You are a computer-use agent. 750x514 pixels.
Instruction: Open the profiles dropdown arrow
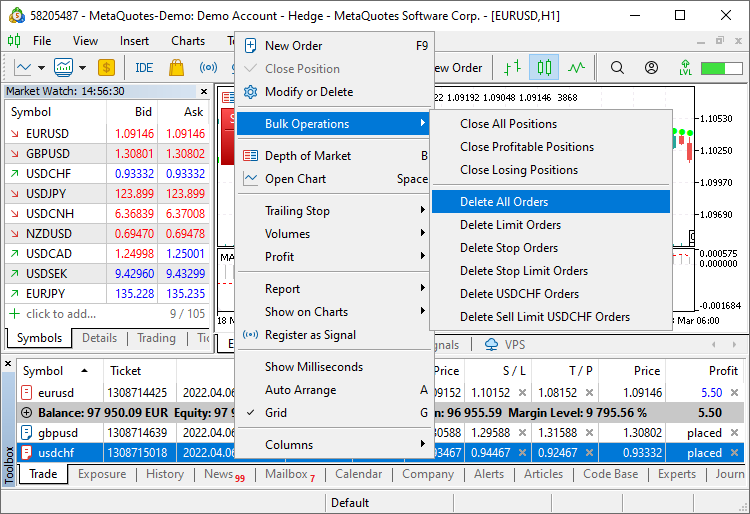(82, 68)
